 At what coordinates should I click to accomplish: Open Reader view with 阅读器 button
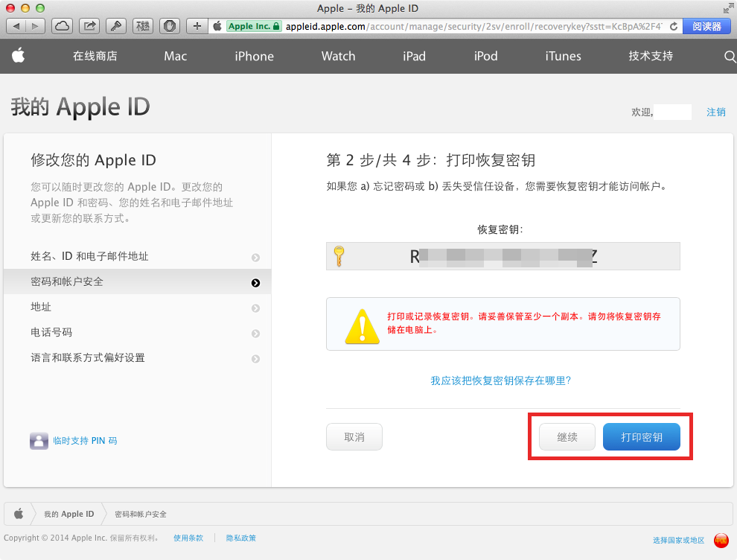click(706, 26)
